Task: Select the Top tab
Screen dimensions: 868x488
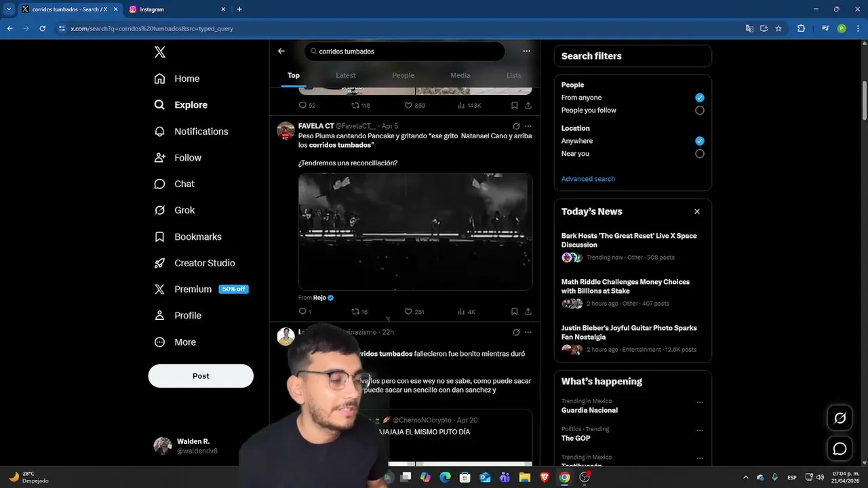Action: click(294, 75)
